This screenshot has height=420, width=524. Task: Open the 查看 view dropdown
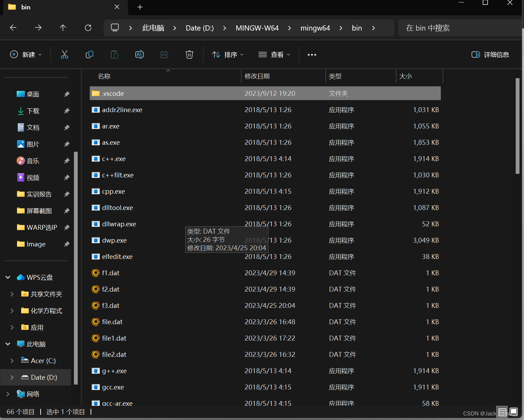click(x=274, y=54)
